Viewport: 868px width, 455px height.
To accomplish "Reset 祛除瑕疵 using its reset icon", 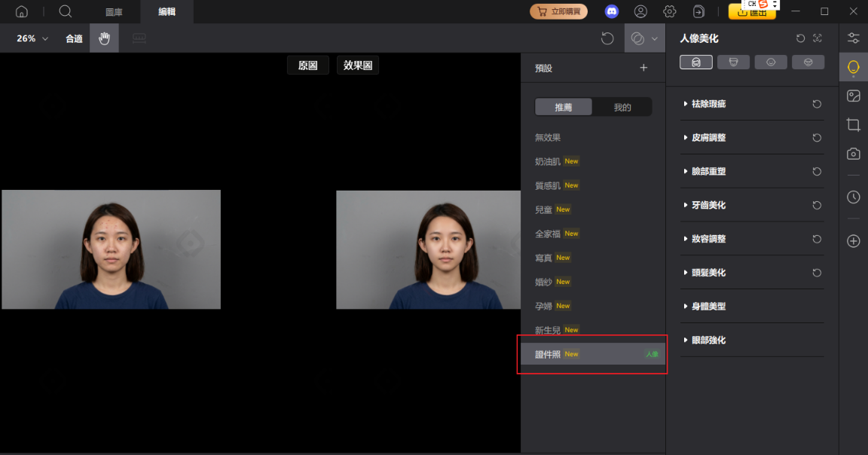I will (817, 104).
